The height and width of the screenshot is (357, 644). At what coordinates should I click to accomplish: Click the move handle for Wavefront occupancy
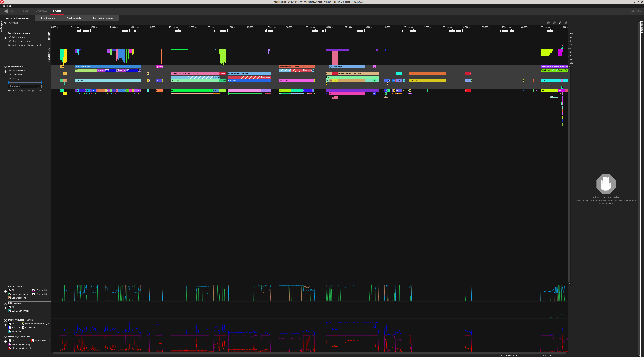click(x=6, y=38)
